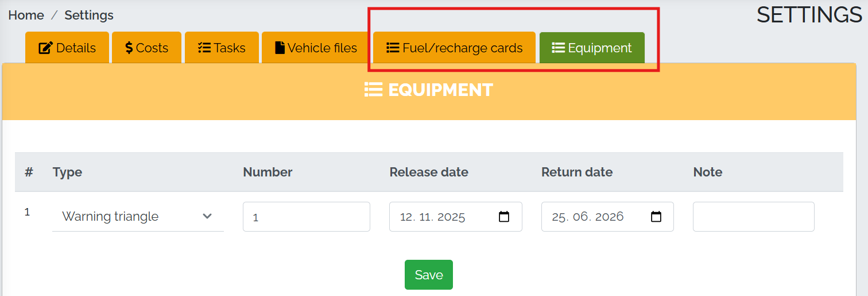Click the list icon beside EQUIPMENT heading

point(373,90)
